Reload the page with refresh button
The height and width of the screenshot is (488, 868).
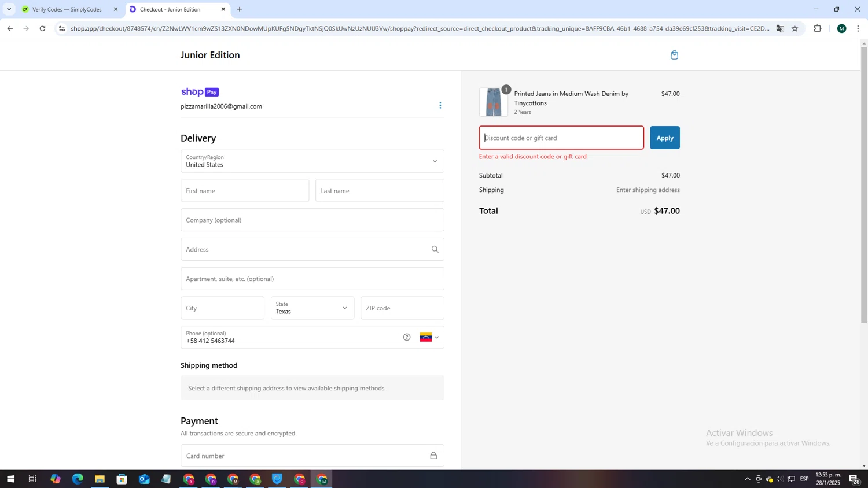click(x=42, y=28)
